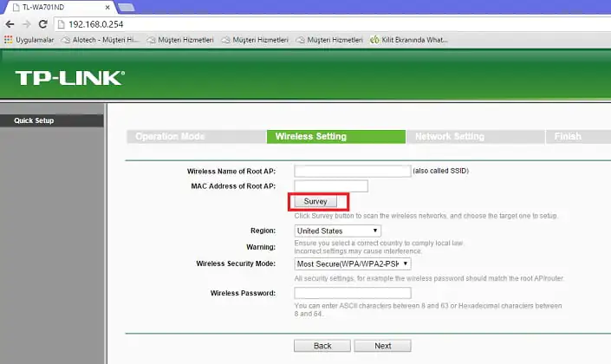Go to the Network Setting step tab

tap(476, 136)
